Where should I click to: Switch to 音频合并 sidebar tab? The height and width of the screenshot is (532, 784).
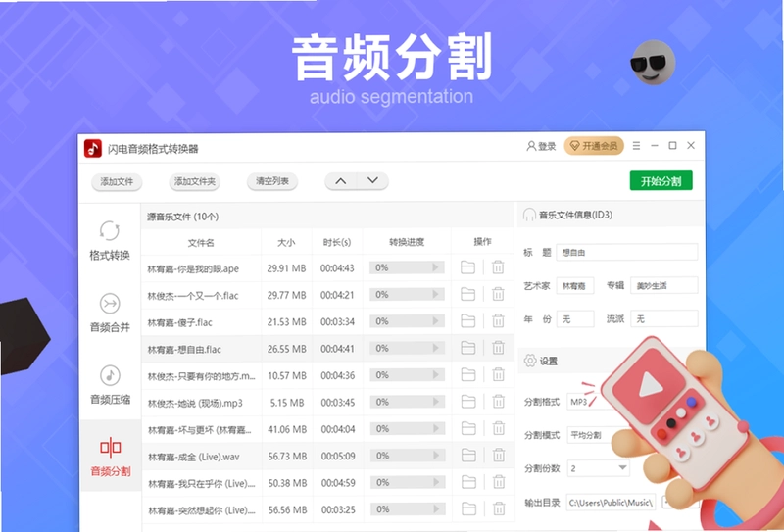click(x=110, y=313)
